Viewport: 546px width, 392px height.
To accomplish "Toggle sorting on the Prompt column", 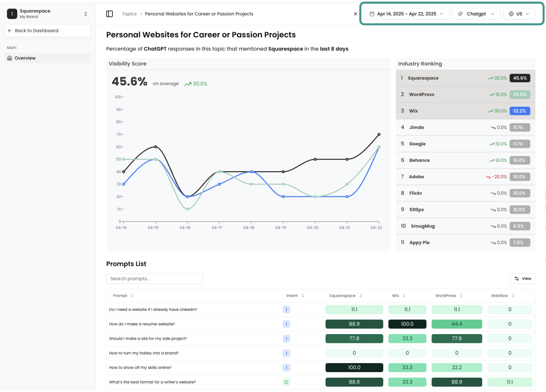I will (x=132, y=295).
